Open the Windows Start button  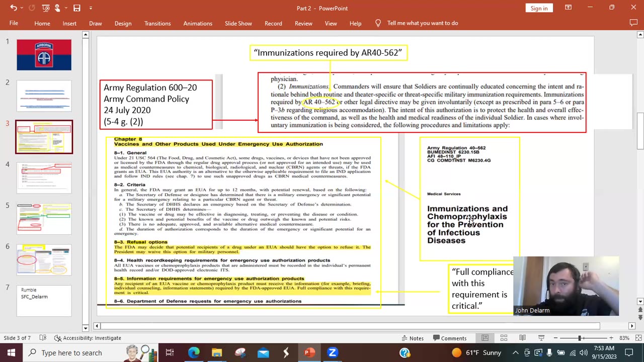11,352
